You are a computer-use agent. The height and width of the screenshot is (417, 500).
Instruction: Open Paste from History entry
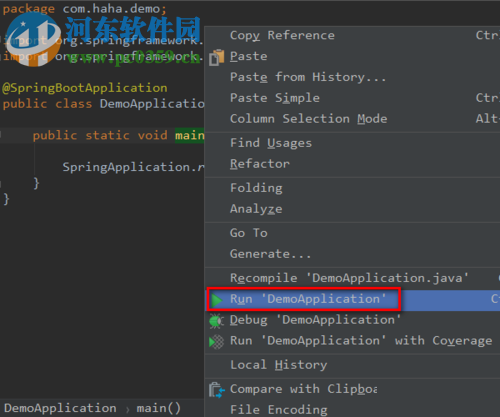[x=352, y=77]
